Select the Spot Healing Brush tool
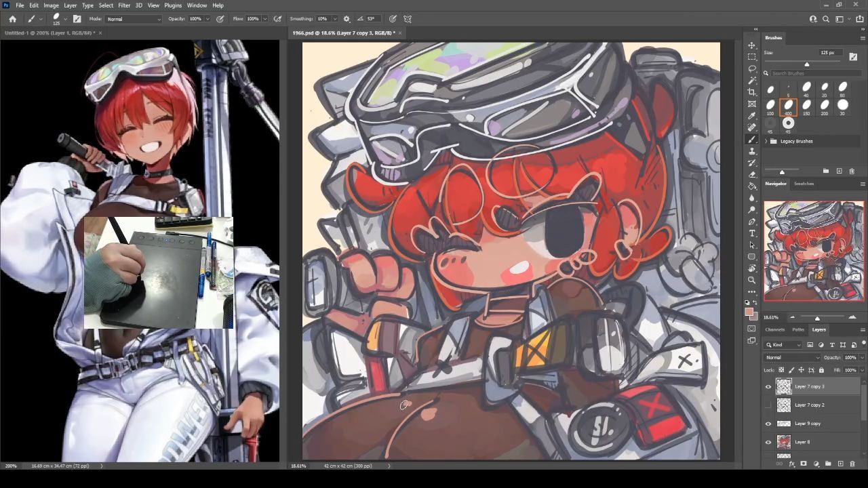The image size is (868, 488). 751,127
